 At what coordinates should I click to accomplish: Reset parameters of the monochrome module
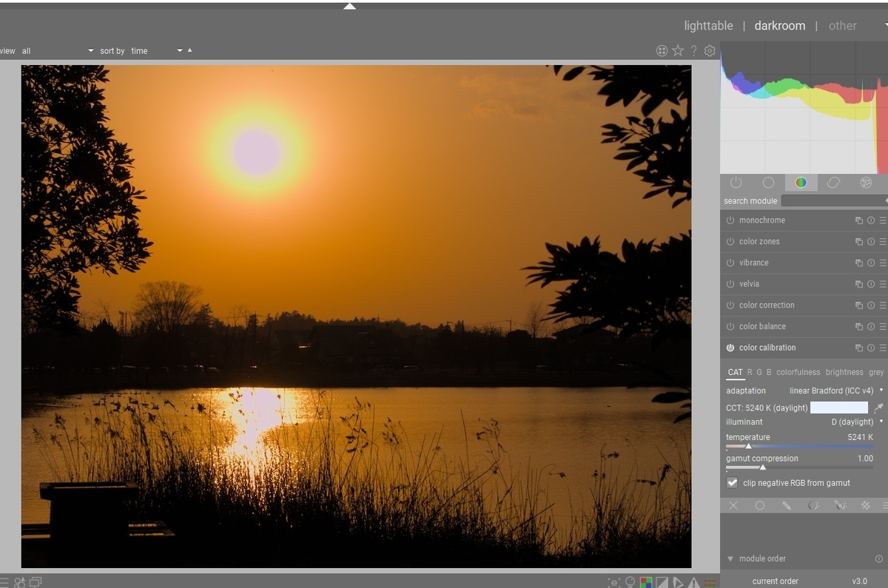click(871, 220)
